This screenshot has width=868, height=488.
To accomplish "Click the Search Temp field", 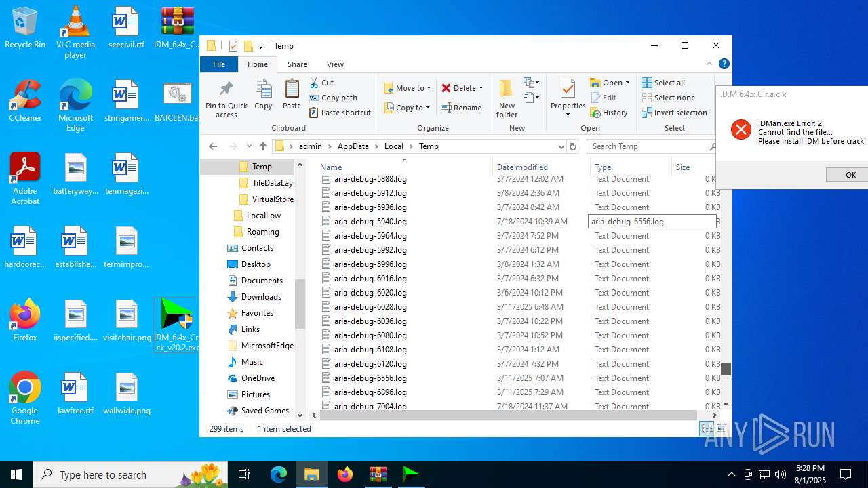I will (651, 146).
